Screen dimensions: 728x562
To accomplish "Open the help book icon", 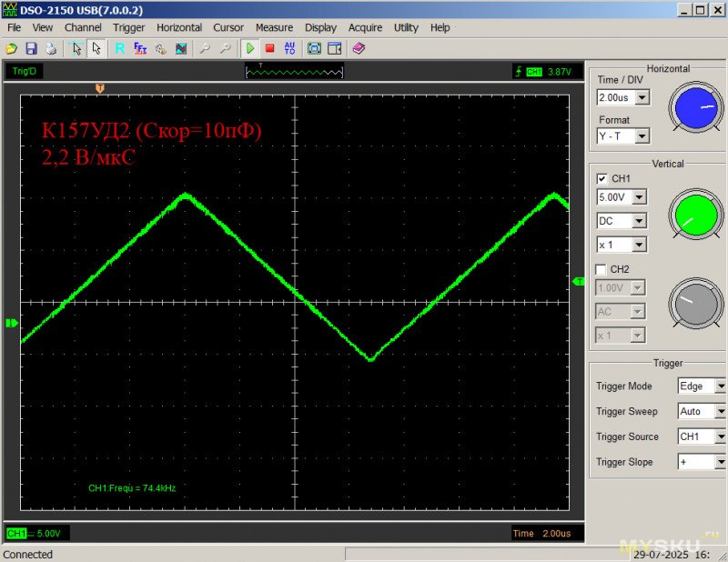I will pyautogui.click(x=359, y=48).
